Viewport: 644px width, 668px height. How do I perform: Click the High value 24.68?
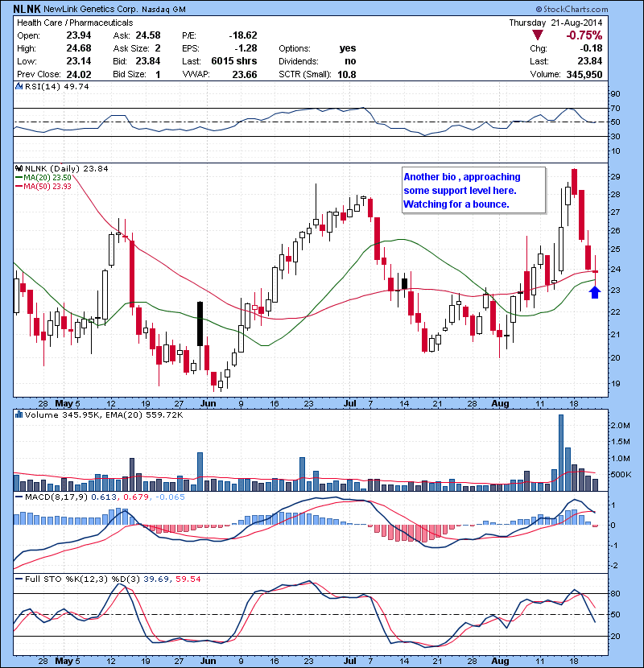pos(78,48)
